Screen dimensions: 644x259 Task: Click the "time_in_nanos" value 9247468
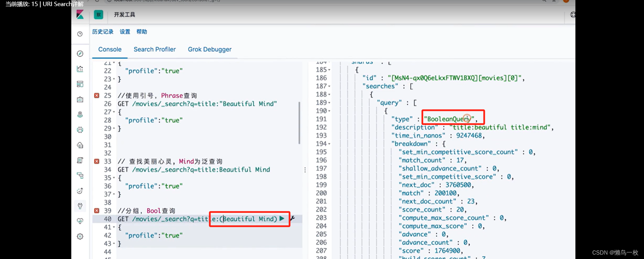tap(469, 136)
